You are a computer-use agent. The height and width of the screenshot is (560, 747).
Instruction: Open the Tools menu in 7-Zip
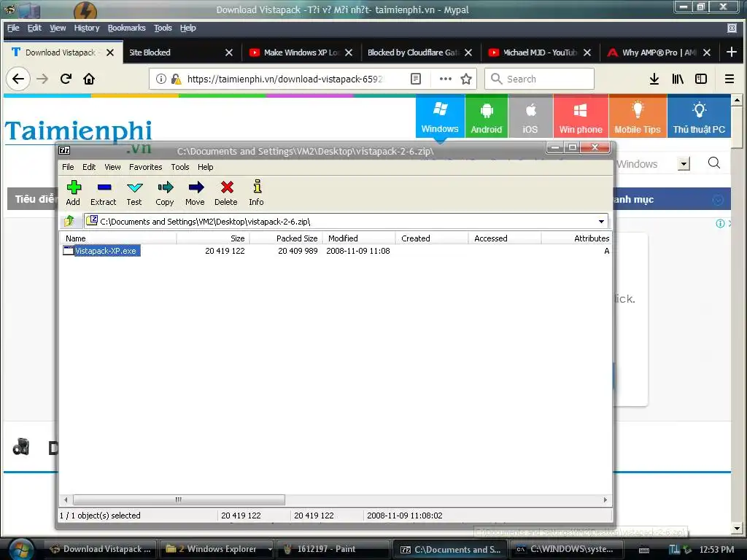[x=180, y=167]
